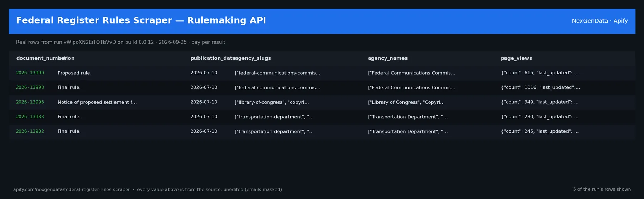Screen dimensions: 644x199
Task: Select agency_names cell in row 2026-13983
Action: tap(408, 117)
